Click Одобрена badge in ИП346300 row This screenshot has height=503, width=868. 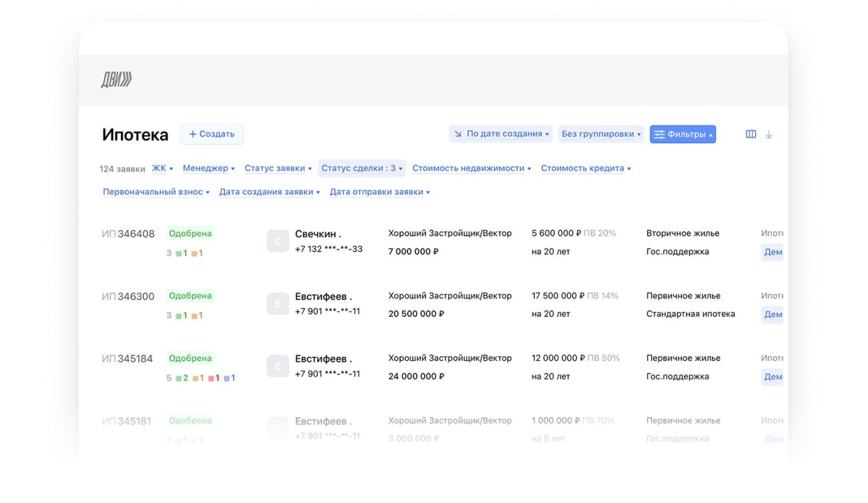point(190,295)
